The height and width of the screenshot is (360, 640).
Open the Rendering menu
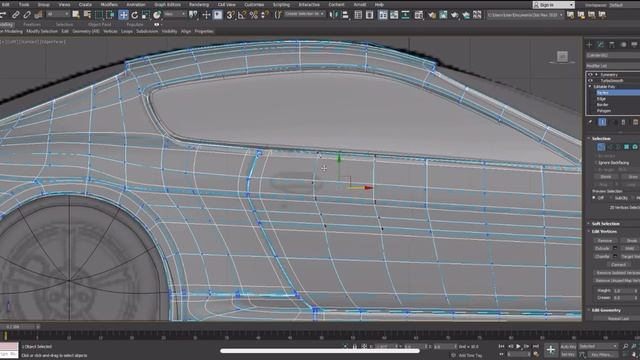[199, 4]
